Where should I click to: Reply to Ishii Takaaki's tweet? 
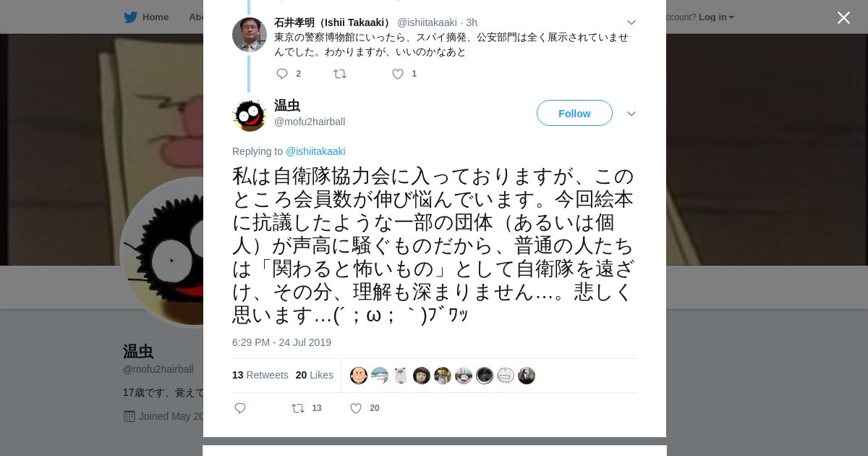pos(282,74)
